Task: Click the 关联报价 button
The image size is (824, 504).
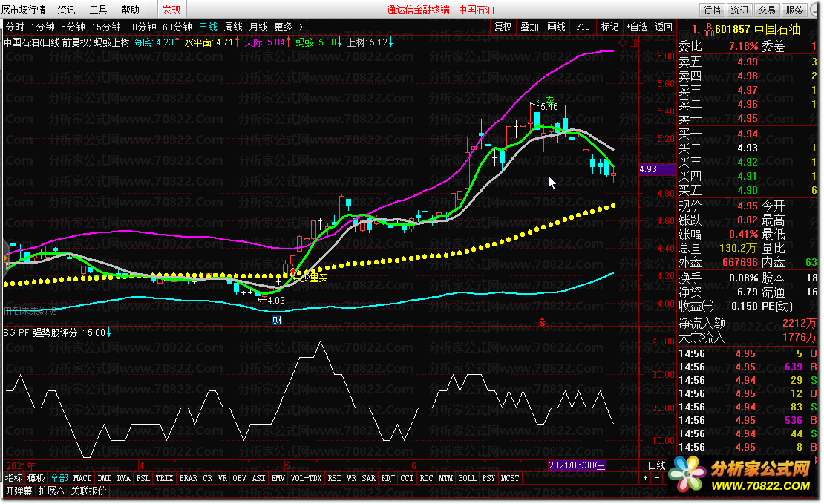Action: [x=89, y=491]
